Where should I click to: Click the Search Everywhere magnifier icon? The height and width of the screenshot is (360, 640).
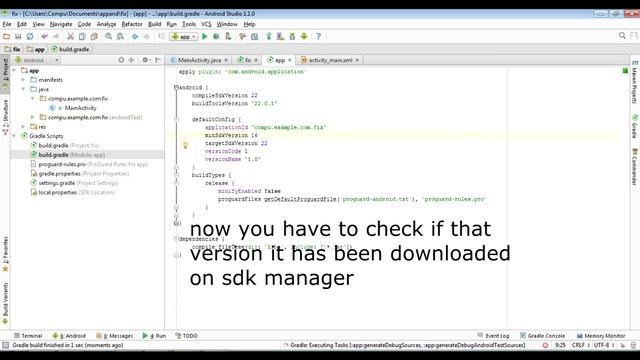coord(622,36)
